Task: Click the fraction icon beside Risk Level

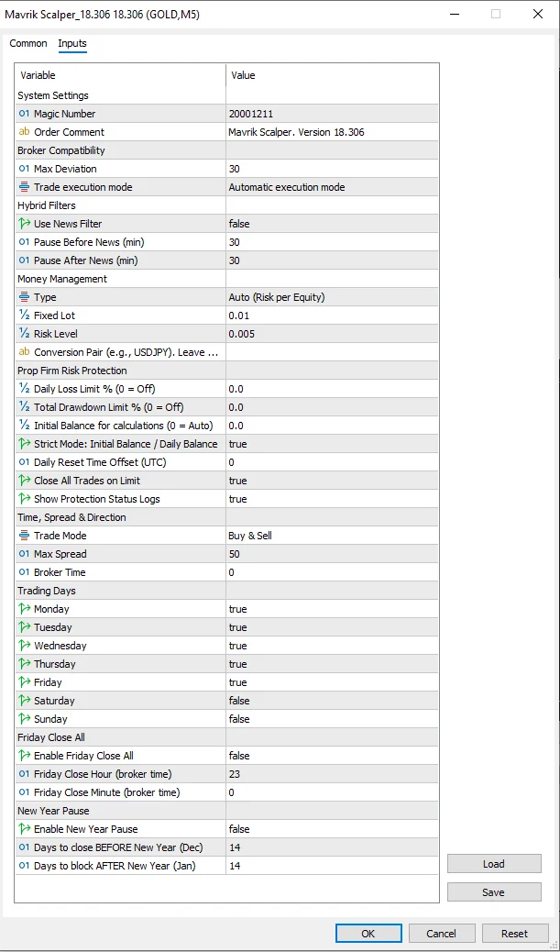Action: (24, 333)
